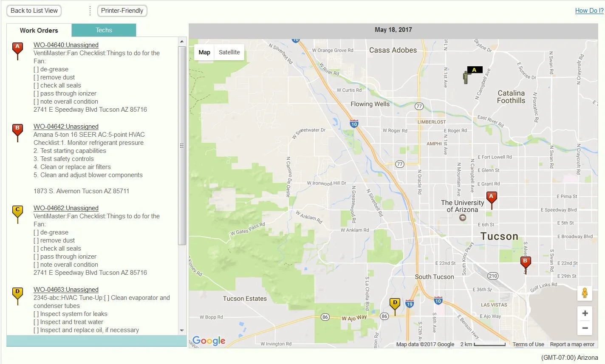This screenshot has width=605, height=364.
Task: Click '4. Clean or replace air filters' text
Action: [72, 167]
